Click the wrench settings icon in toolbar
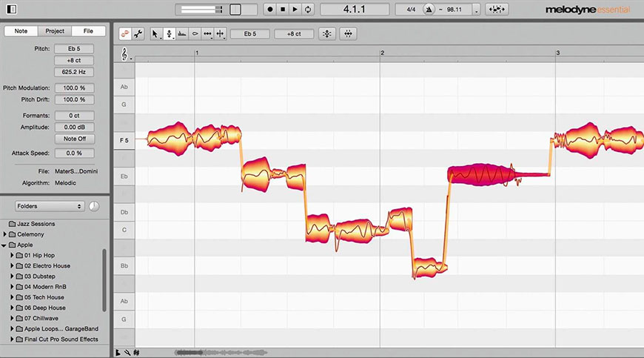This screenshot has height=358, width=644. click(138, 34)
